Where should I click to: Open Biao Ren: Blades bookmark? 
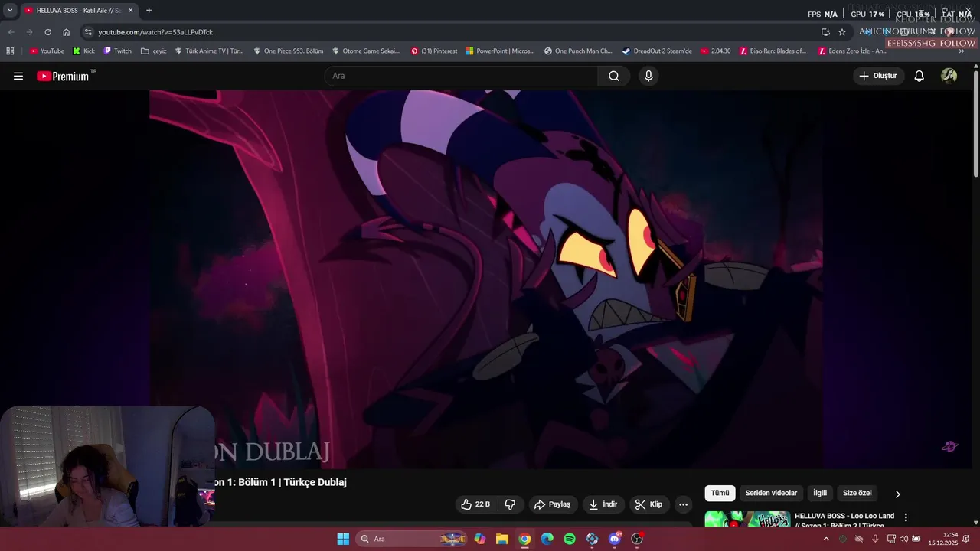coord(773,51)
